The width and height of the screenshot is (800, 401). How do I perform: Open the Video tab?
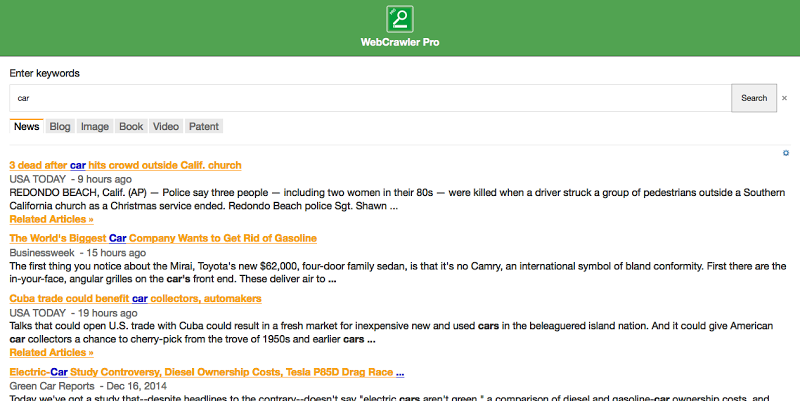coord(166,127)
